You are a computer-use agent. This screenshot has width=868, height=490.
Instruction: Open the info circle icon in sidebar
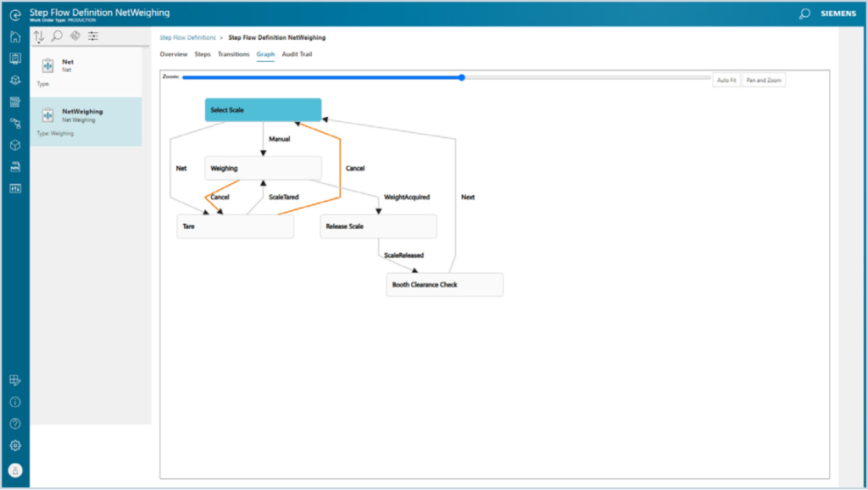(14, 402)
